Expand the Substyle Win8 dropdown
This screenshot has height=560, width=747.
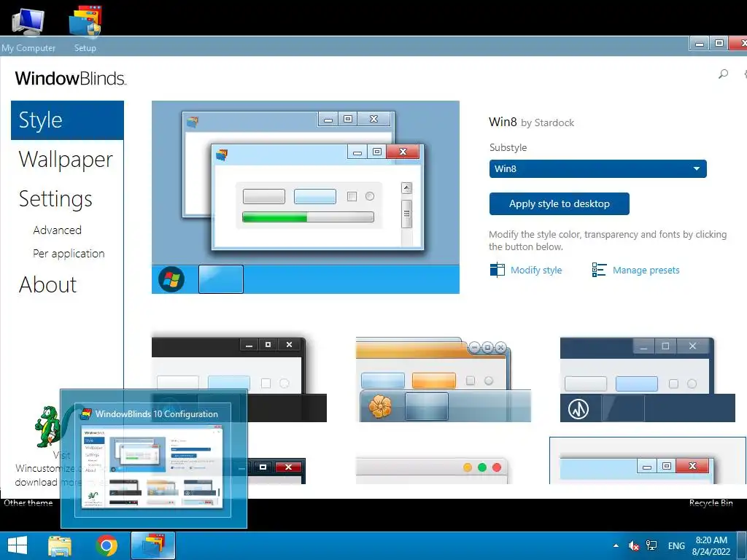597,168
